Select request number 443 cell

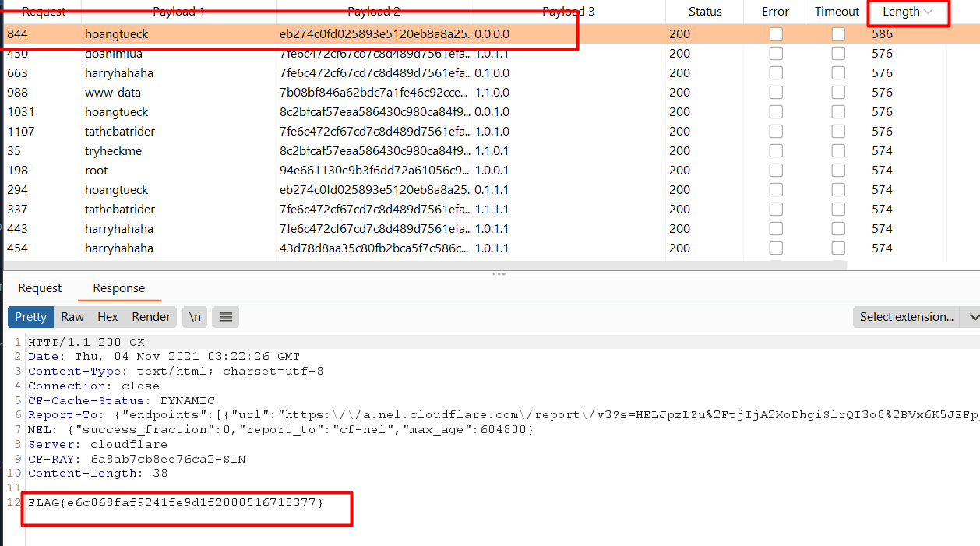coord(18,229)
